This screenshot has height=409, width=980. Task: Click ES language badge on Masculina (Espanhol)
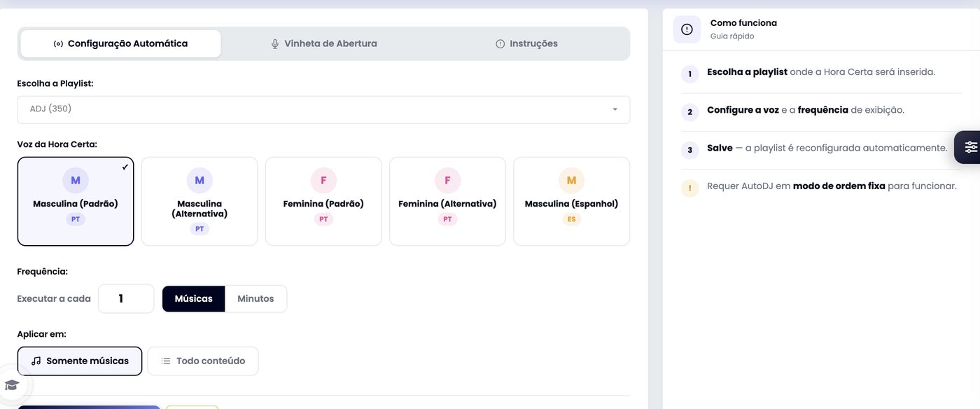[571, 219]
